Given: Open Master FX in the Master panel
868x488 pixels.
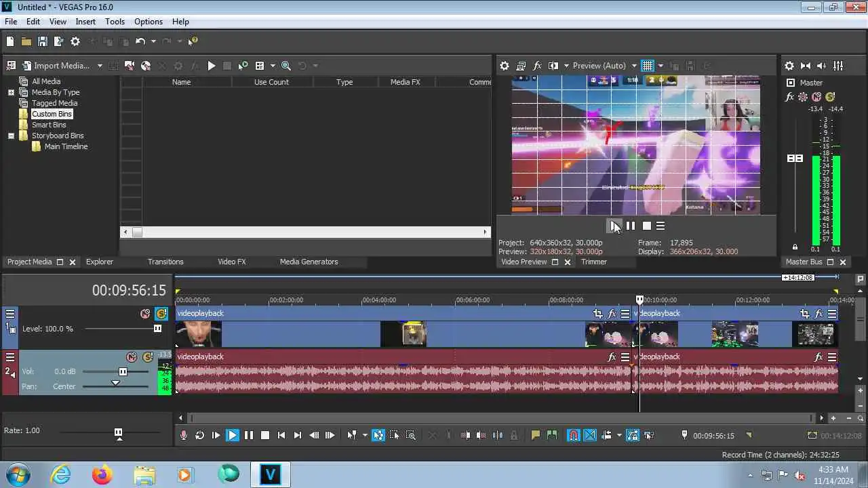Looking at the screenshot, I should pos(789,97).
